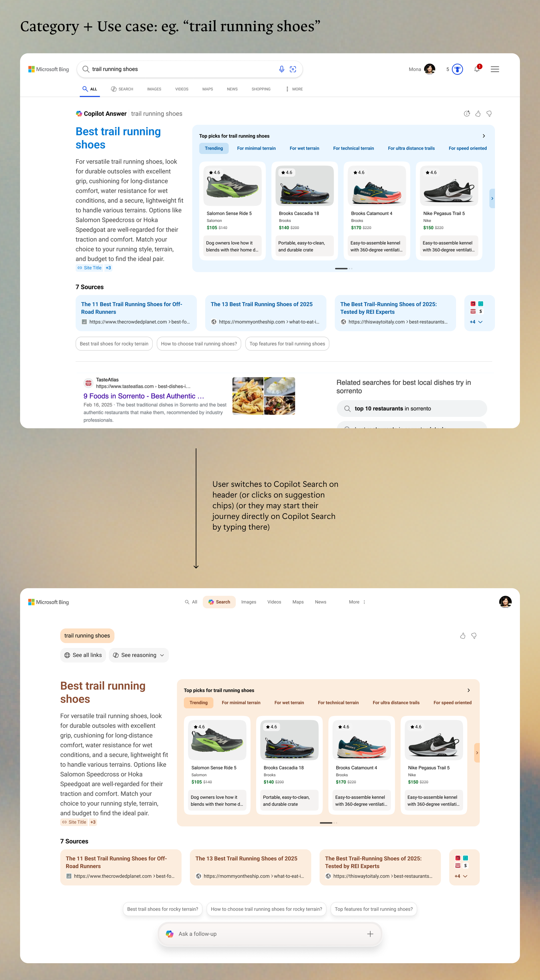Open the REI Experts source card in peach panel
Image resolution: width=540 pixels, height=980 pixels.
coord(380,867)
